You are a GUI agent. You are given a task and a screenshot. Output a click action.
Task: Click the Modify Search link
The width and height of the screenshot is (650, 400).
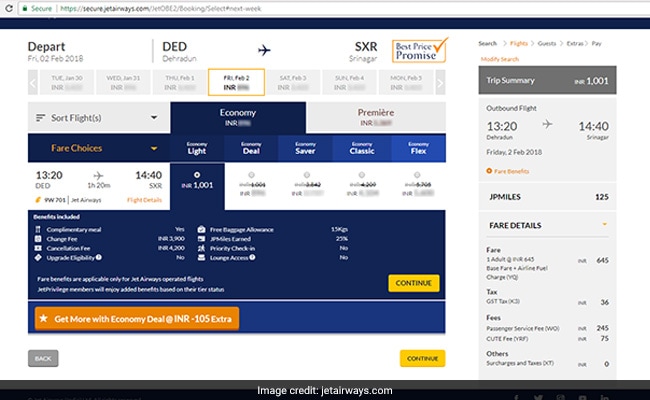500,59
